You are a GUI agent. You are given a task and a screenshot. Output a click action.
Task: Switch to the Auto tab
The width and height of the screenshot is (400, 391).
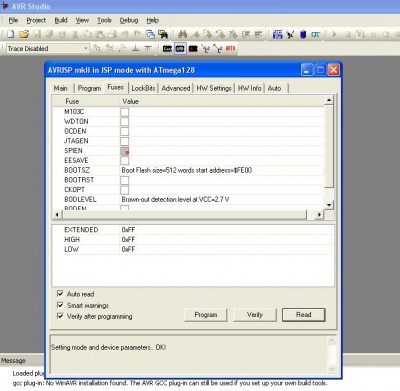(x=274, y=88)
